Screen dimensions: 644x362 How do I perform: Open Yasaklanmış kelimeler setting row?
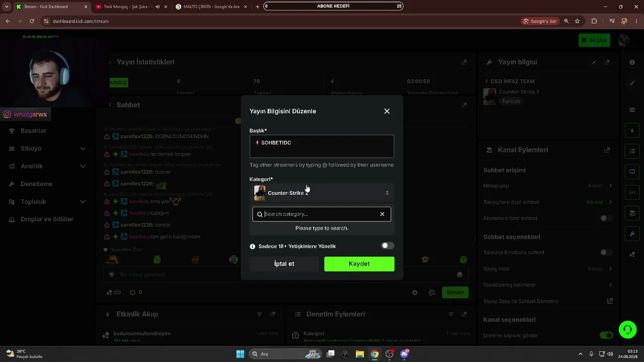coord(548,285)
